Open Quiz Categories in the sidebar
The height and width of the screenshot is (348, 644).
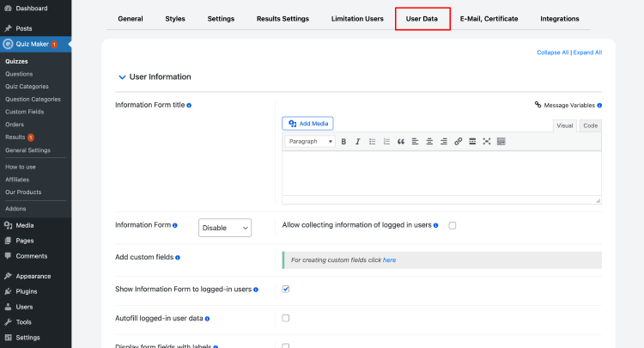[27, 87]
